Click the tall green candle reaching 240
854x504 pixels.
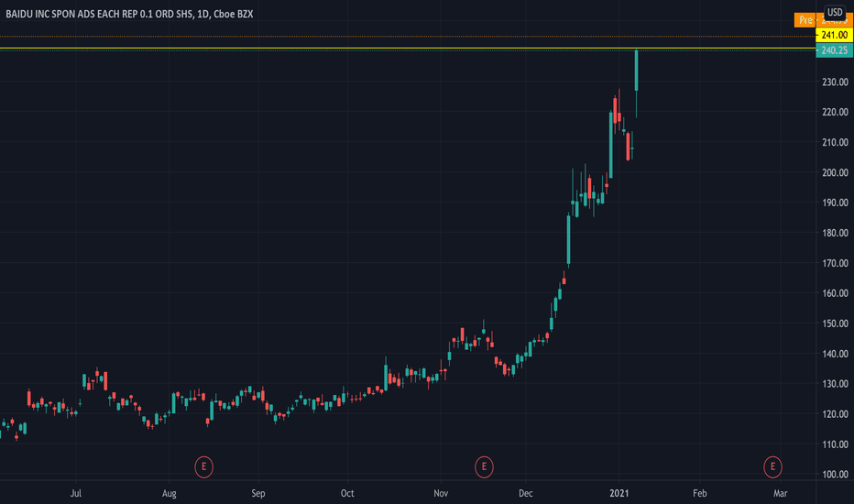[636, 71]
